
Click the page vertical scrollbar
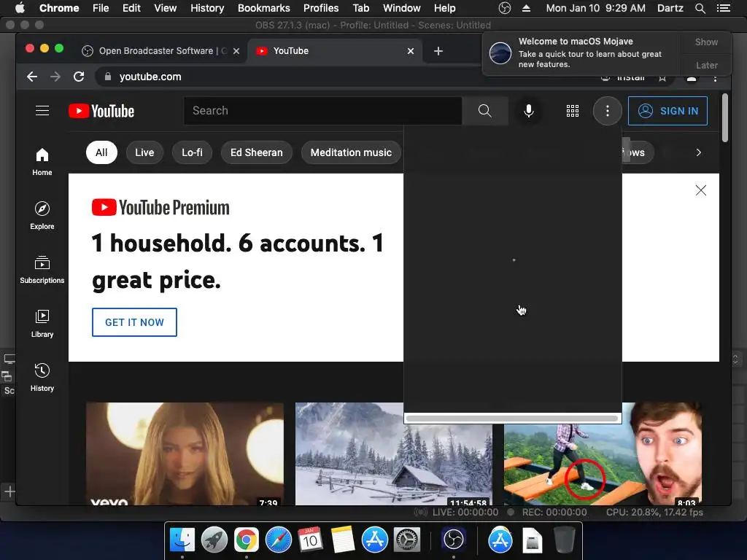click(x=724, y=117)
